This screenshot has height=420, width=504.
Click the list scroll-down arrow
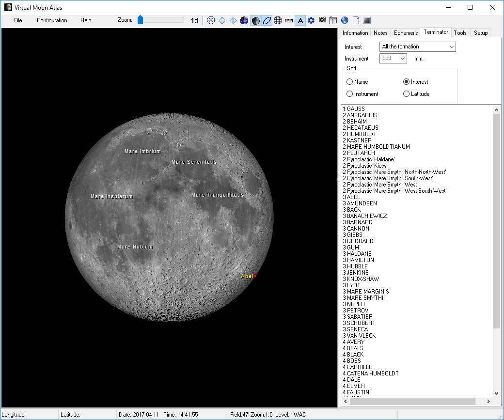pos(496,393)
